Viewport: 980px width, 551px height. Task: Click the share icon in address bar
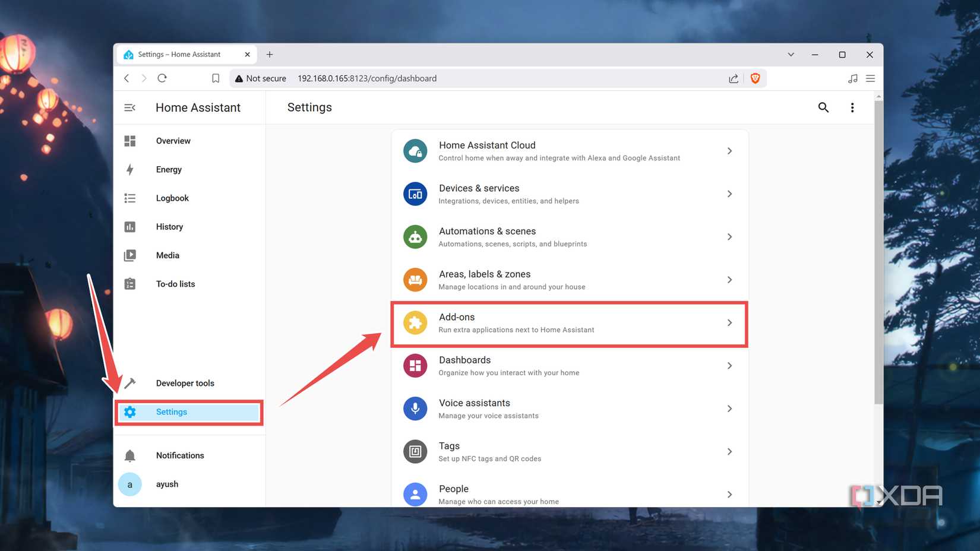pos(734,78)
